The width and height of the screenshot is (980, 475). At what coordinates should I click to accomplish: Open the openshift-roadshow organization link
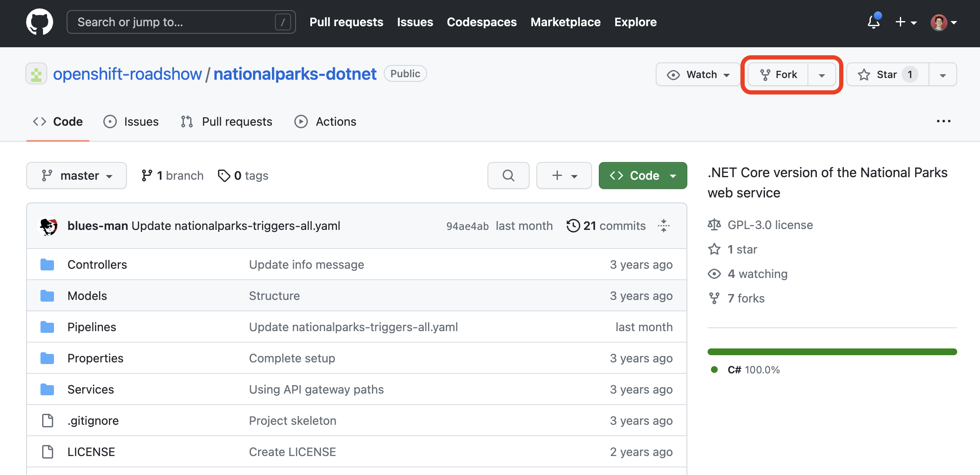(127, 74)
